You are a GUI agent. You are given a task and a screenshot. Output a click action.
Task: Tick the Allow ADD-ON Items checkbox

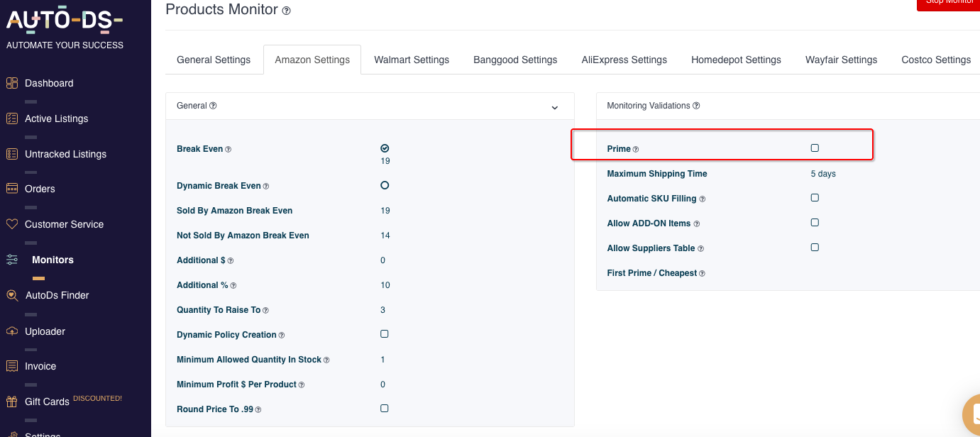click(815, 222)
